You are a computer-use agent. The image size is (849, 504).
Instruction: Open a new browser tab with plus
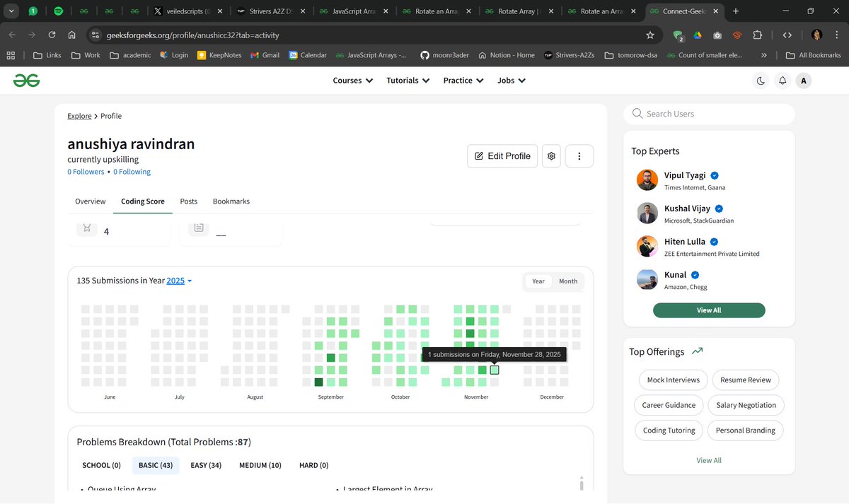(x=736, y=11)
